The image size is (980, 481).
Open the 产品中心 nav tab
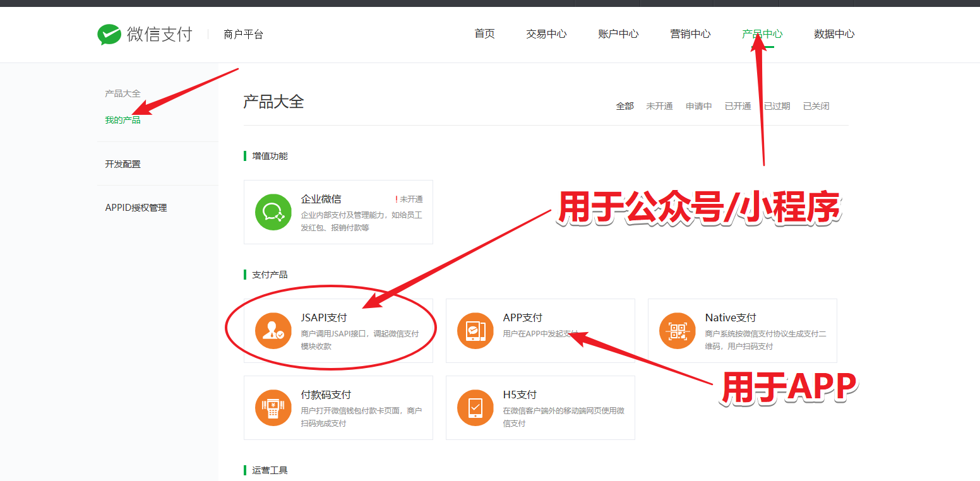[762, 34]
